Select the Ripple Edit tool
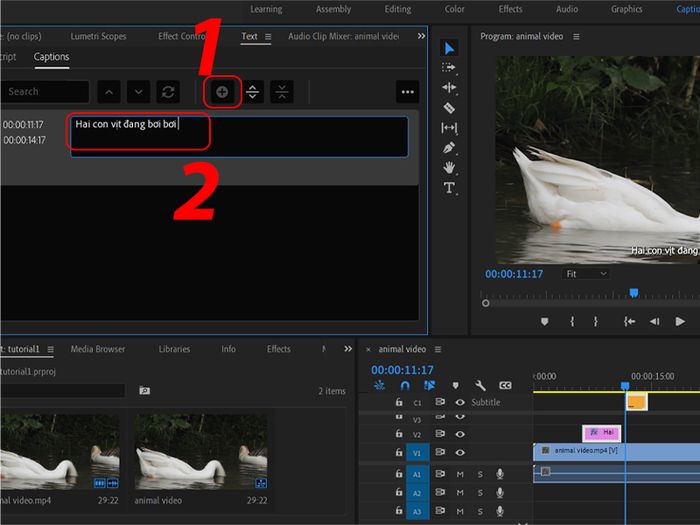The width and height of the screenshot is (700, 525). [x=449, y=88]
